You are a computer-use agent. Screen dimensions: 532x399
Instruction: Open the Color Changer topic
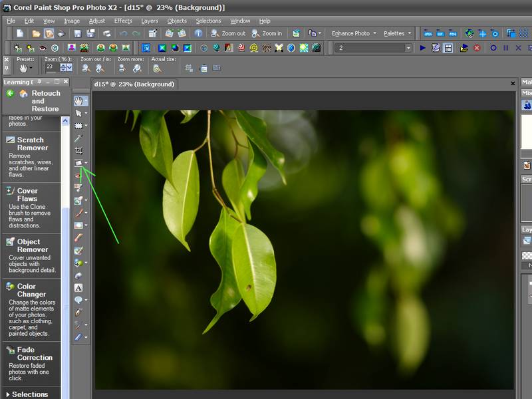[x=31, y=291]
